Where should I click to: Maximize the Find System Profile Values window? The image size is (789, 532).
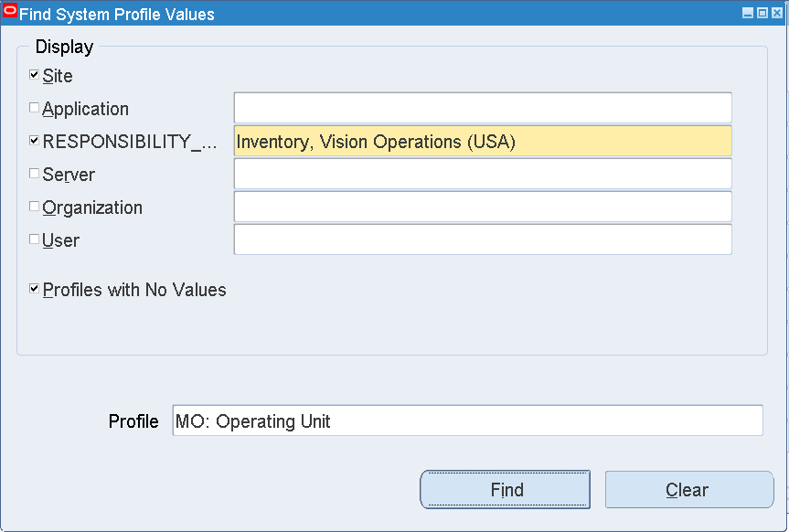[762, 14]
